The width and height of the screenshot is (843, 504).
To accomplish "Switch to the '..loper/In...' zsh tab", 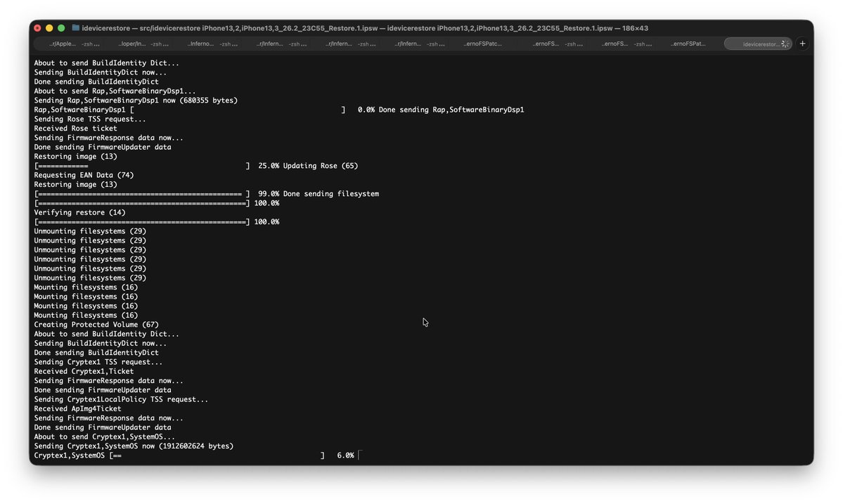I will click(143, 44).
